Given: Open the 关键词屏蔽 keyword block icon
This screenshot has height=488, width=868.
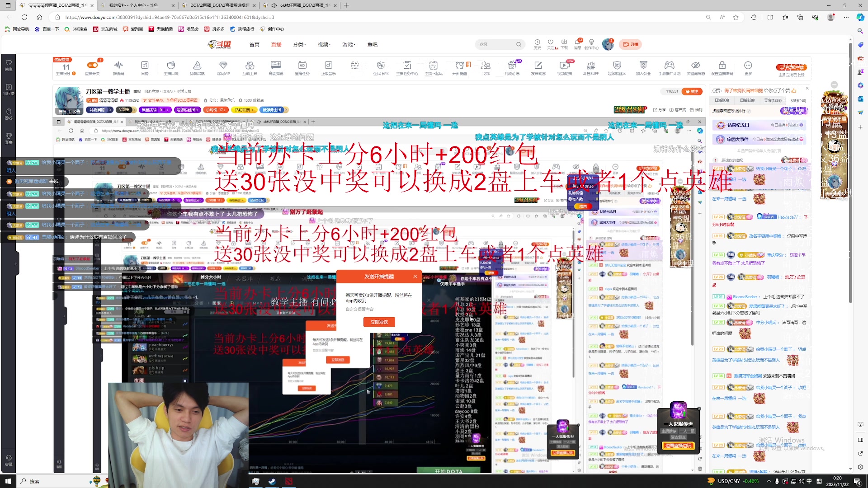Looking at the screenshot, I should (696, 67).
